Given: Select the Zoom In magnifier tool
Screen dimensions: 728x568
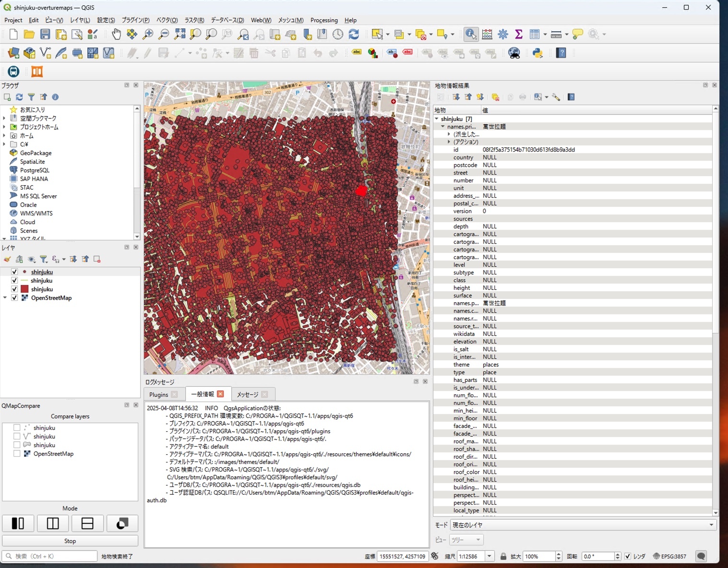Looking at the screenshot, I should [x=148, y=34].
